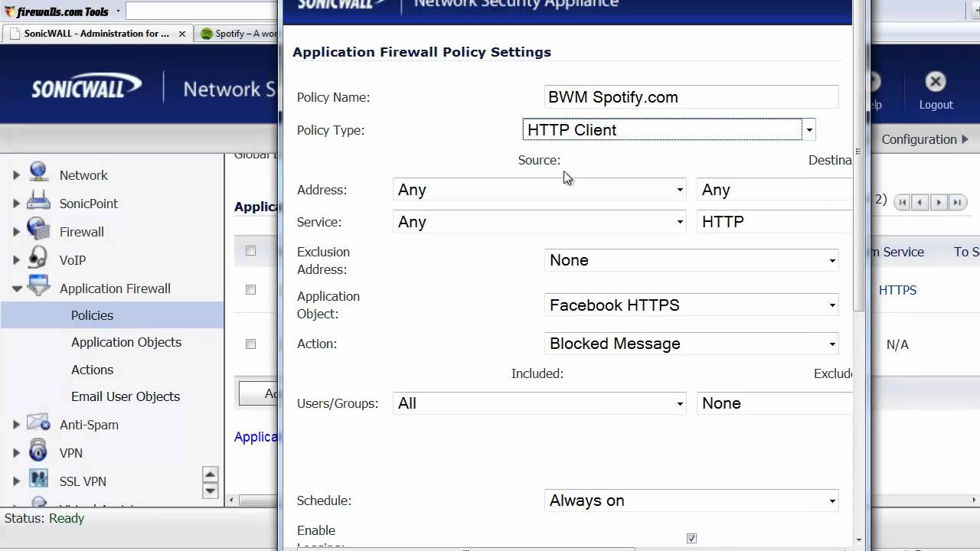Screen dimensions: 980x551
Task: Click the HTTPS service link in policy row
Action: point(897,290)
